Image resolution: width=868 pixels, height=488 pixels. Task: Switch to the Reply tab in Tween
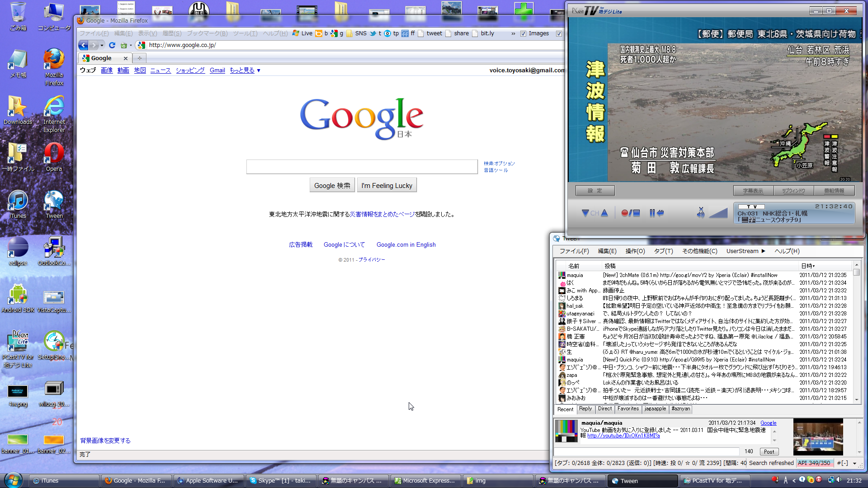[x=585, y=409]
